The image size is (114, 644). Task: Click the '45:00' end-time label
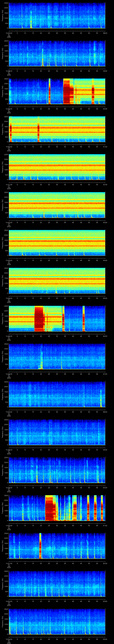coord(105,298)
